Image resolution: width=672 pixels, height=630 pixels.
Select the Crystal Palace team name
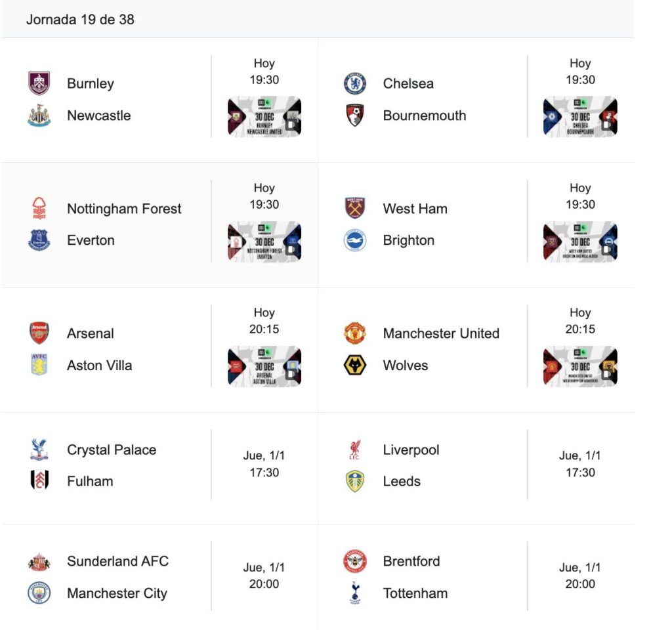(112, 450)
